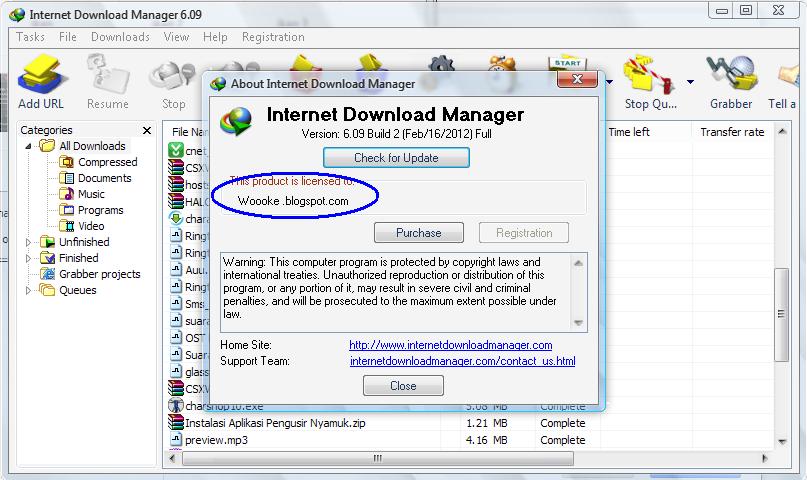
Task: Click the Stop toolbar icon
Action: (173, 77)
